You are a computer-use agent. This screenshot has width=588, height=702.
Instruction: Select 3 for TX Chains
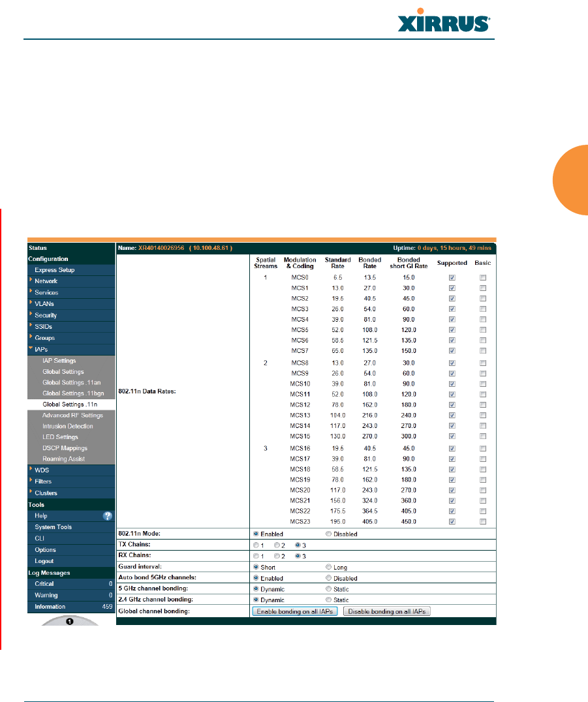tap(298, 545)
